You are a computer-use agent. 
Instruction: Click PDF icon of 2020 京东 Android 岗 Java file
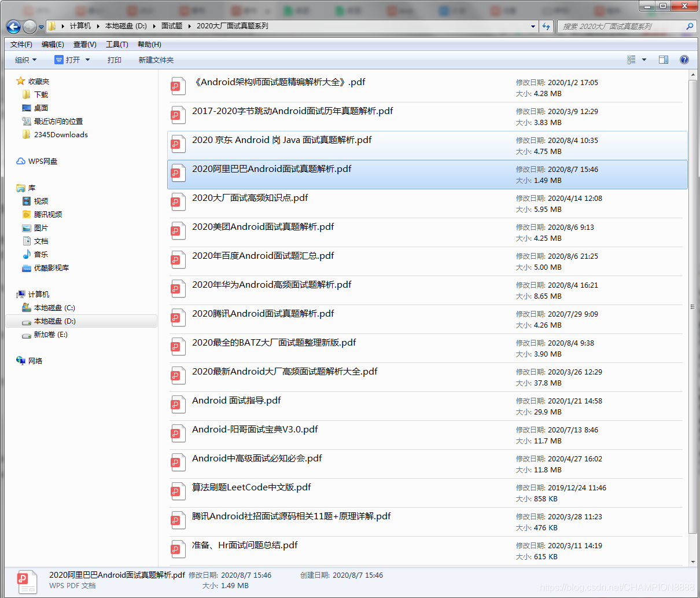[x=178, y=144]
